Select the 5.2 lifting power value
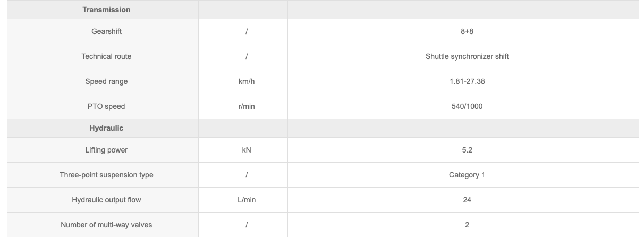This screenshot has width=644, height=237. coord(467,150)
